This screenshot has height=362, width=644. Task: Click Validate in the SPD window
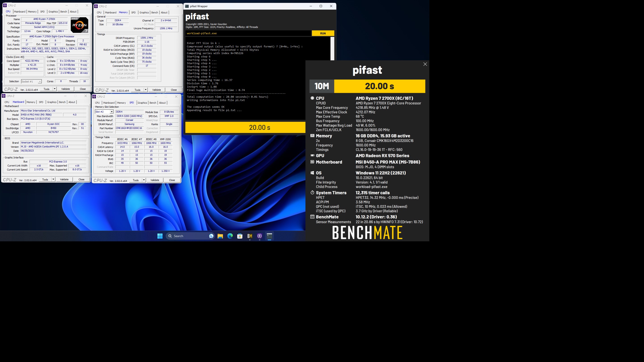tap(155, 180)
